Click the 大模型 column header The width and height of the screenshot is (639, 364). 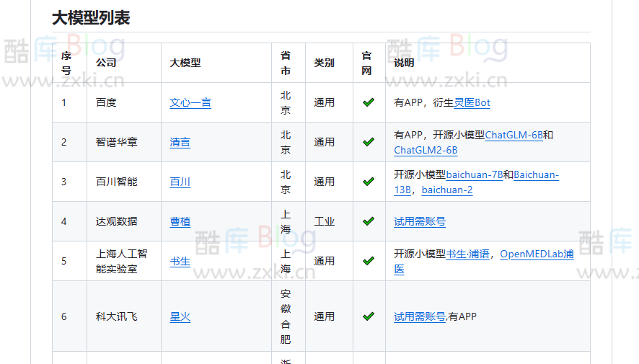click(x=216, y=63)
